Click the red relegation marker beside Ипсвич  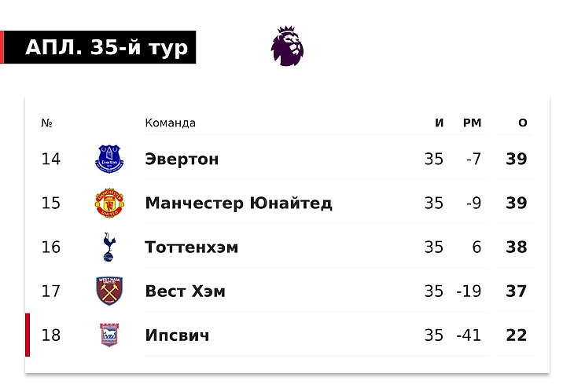(x=28, y=335)
